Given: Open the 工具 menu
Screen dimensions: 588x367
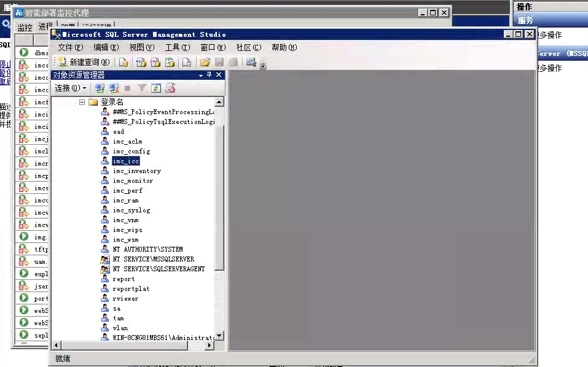Looking at the screenshot, I should (178, 47).
